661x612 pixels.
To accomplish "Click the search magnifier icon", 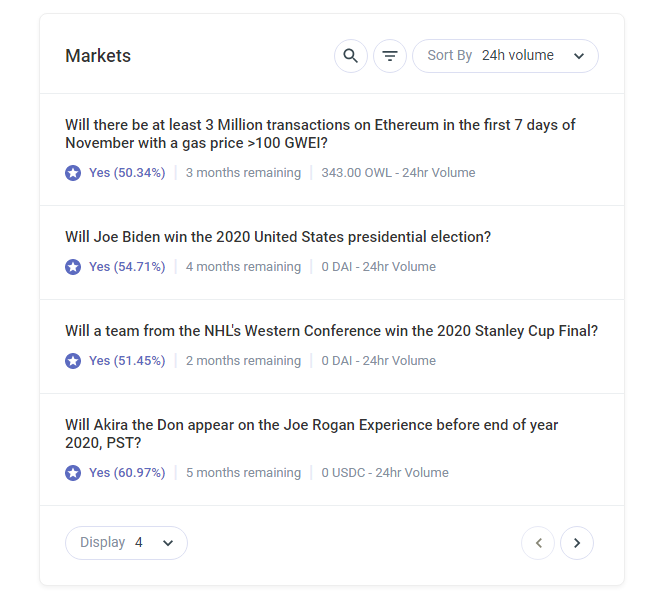I will click(350, 56).
